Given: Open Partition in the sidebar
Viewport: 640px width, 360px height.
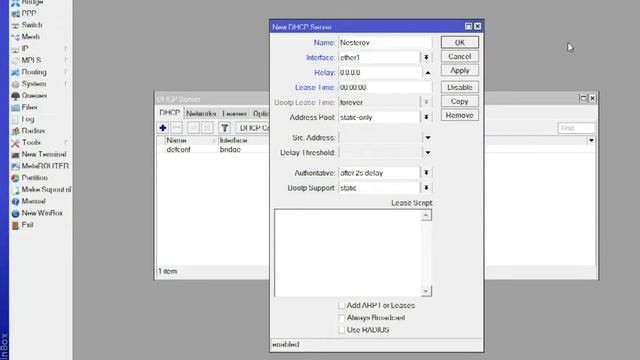Looking at the screenshot, I should click(34, 178).
